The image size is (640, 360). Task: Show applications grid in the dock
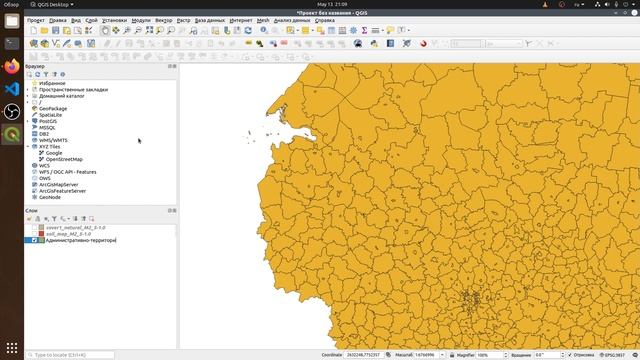pyautogui.click(x=12, y=348)
